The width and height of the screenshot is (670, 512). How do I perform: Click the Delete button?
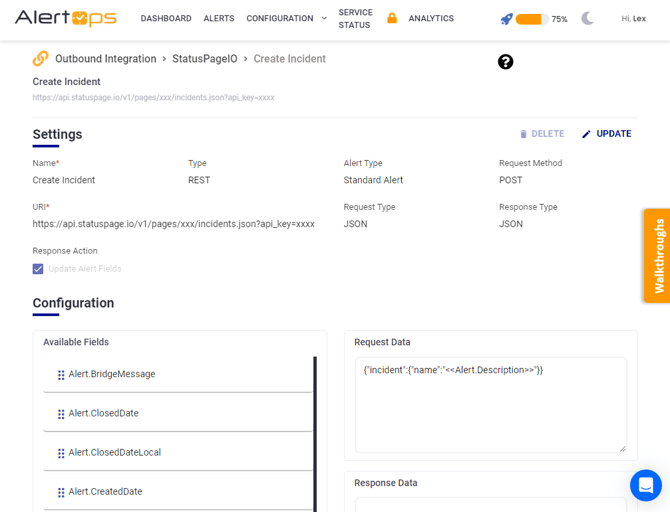(541, 134)
